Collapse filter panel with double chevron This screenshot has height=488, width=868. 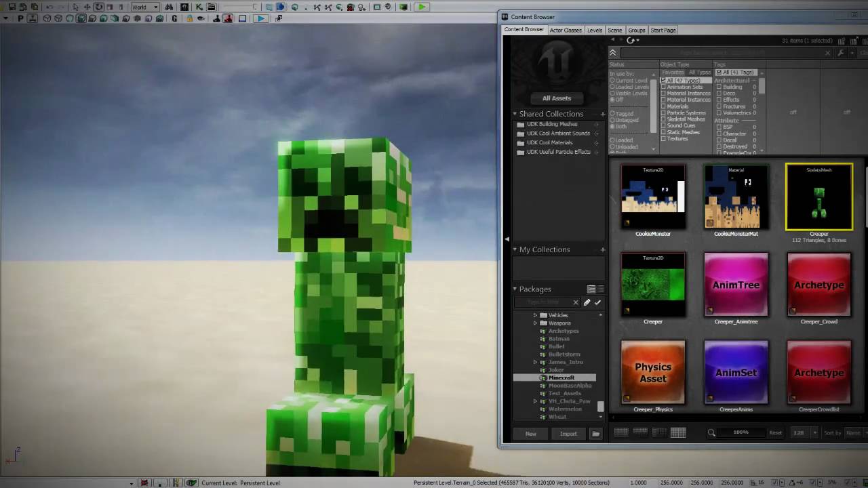[x=613, y=53]
